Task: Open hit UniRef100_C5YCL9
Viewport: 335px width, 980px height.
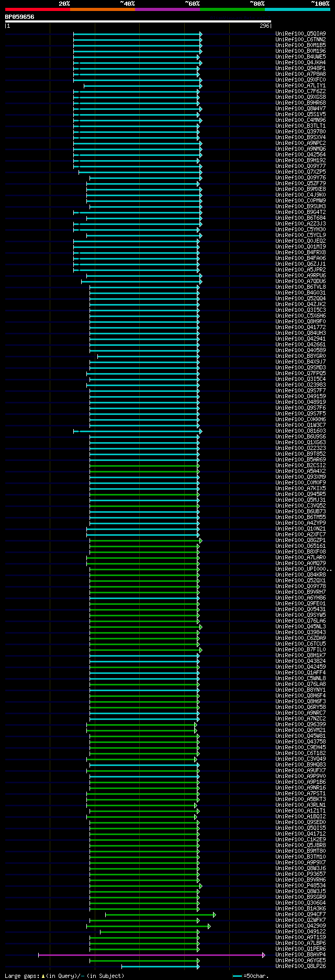Action: (x=300, y=235)
